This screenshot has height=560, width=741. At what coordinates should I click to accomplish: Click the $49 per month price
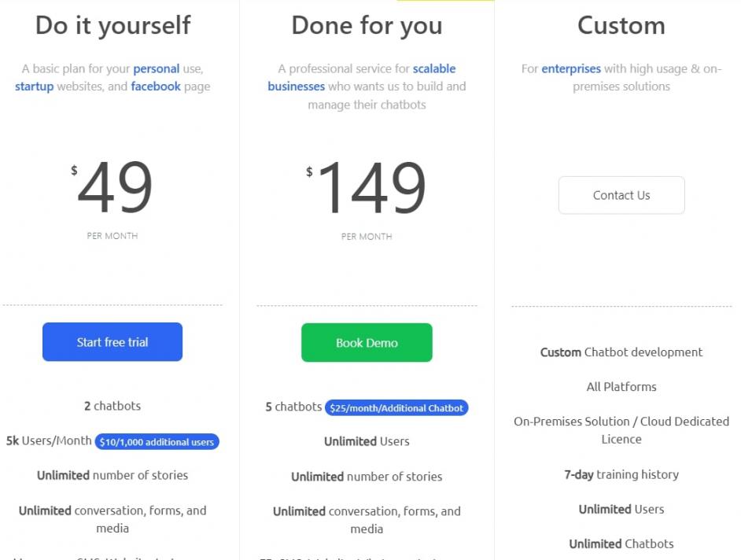pyautogui.click(x=114, y=190)
